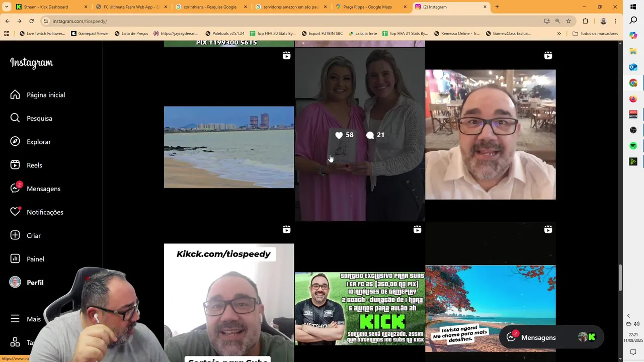This screenshot has width=644, height=362.
Task: Open Windows search in taskbar
Action: (x=633, y=20)
